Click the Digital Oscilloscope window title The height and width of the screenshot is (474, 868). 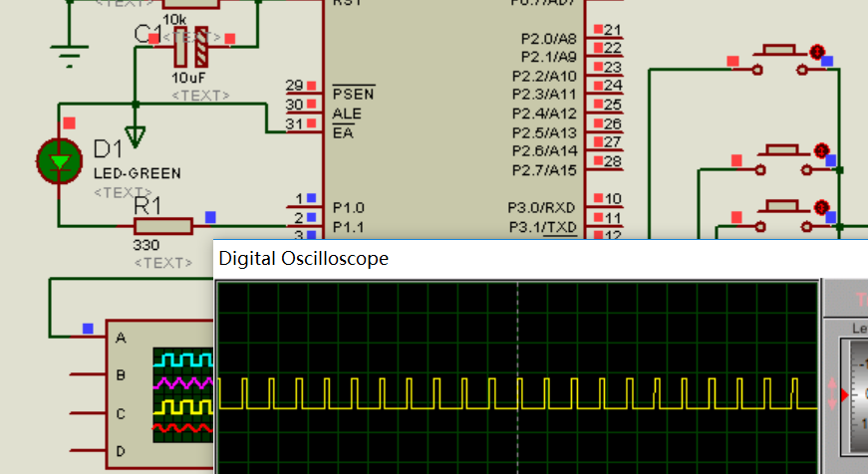(303, 258)
